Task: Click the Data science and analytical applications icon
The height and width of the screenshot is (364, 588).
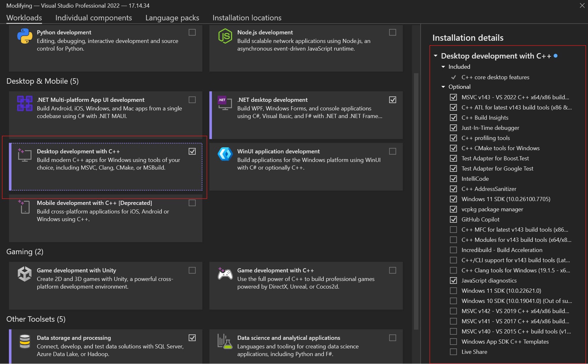Action: (225, 341)
